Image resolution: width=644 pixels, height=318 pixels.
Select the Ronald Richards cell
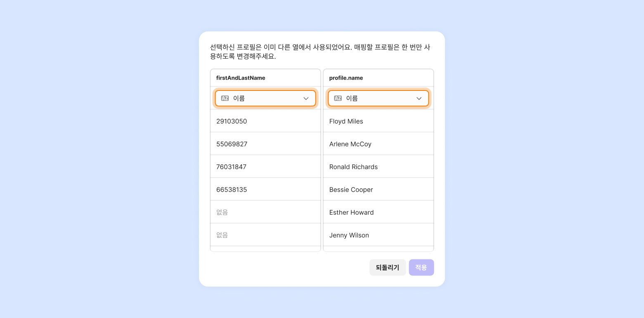pyautogui.click(x=379, y=166)
